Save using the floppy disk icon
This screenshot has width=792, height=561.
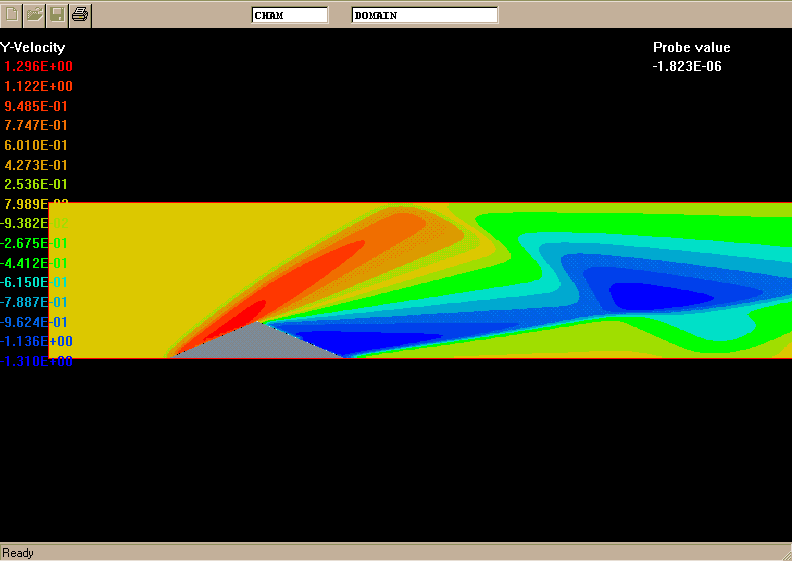pyautogui.click(x=57, y=14)
